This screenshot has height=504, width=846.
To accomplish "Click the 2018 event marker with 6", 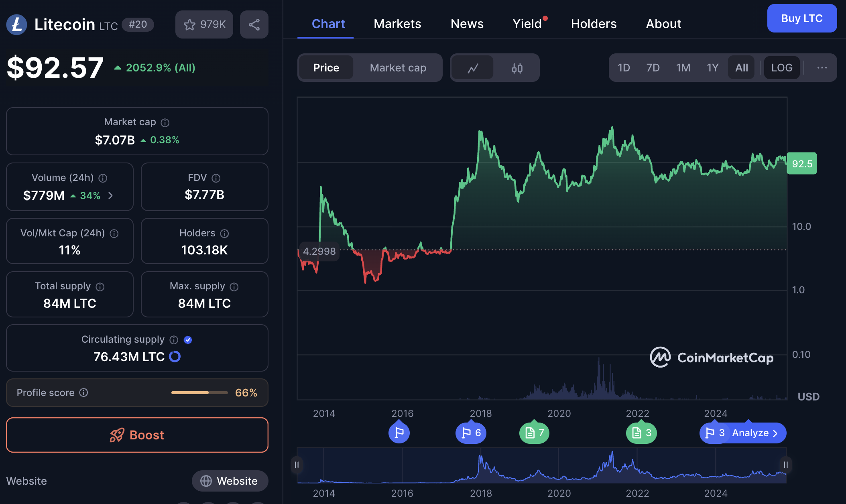I will click(471, 433).
